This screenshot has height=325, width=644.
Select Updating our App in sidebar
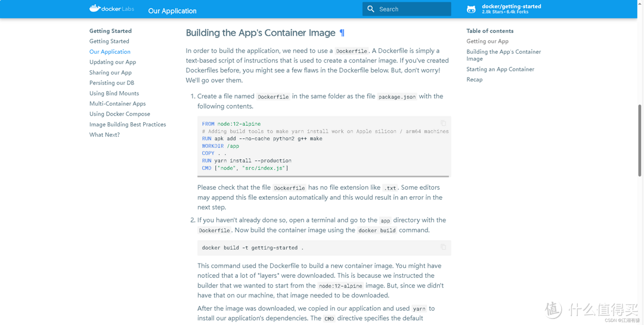click(x=113, y=62)
